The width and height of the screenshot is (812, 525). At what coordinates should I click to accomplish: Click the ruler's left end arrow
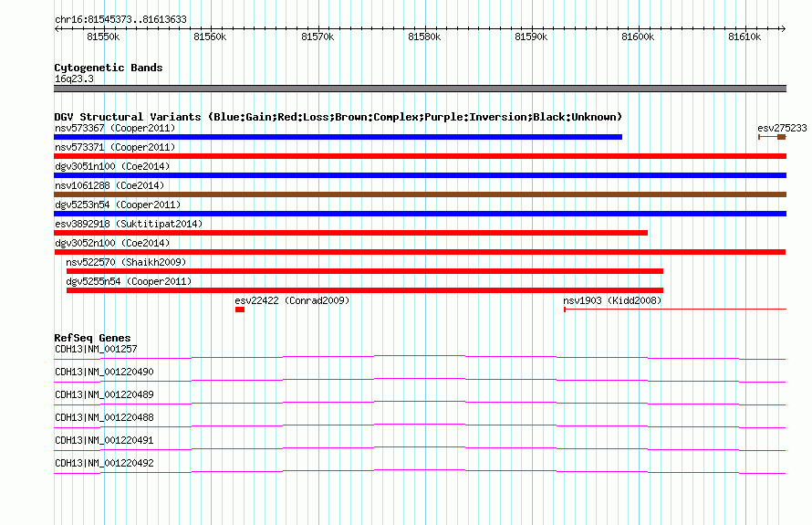57,28
